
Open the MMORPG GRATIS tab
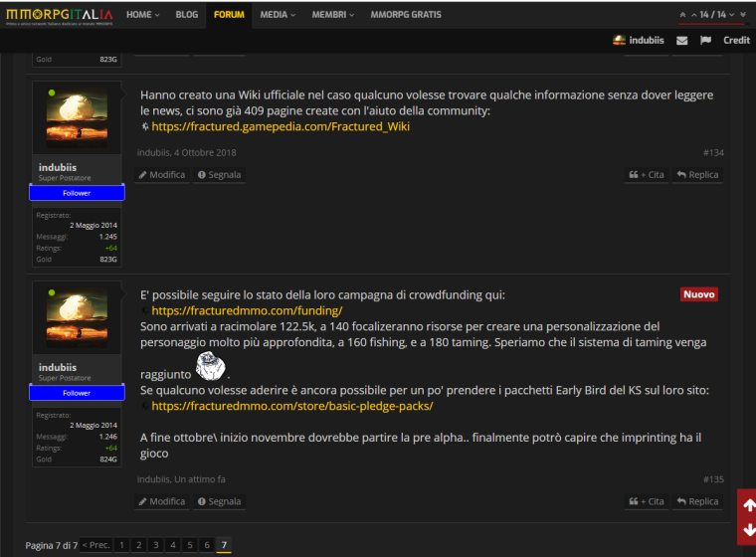pos(406,15)
